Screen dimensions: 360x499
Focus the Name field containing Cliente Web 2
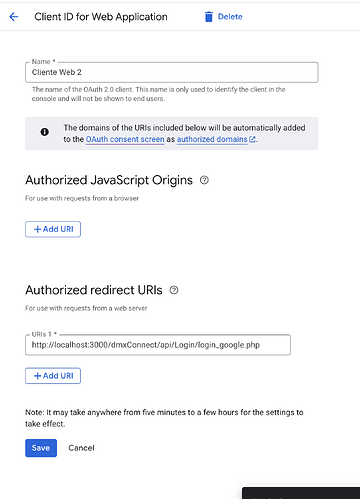172,72
